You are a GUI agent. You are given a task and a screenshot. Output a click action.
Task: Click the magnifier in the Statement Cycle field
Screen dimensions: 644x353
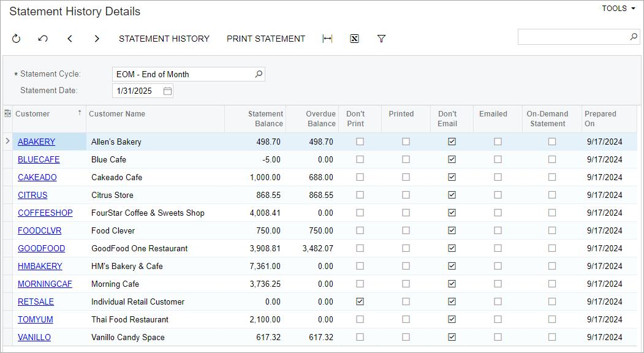pos(259,74)
